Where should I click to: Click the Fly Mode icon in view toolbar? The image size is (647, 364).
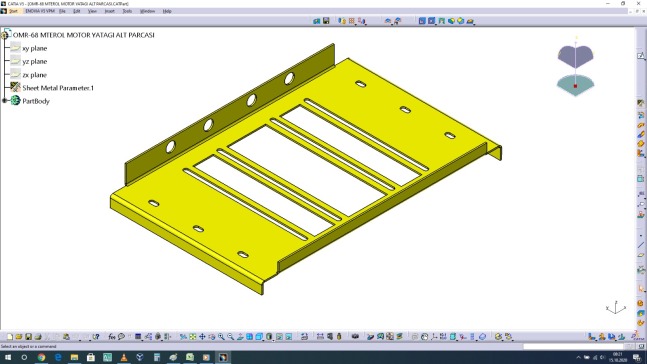tap(183, 337)
